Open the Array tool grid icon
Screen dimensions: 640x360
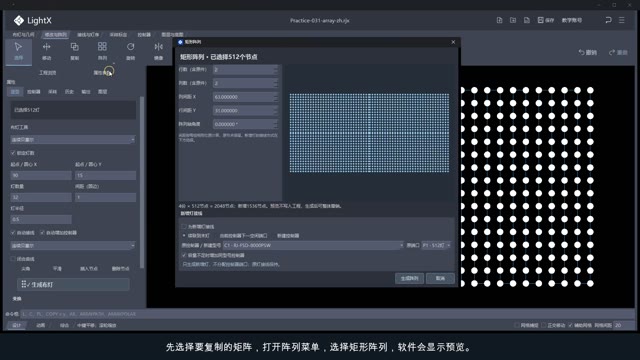[102, 47]
